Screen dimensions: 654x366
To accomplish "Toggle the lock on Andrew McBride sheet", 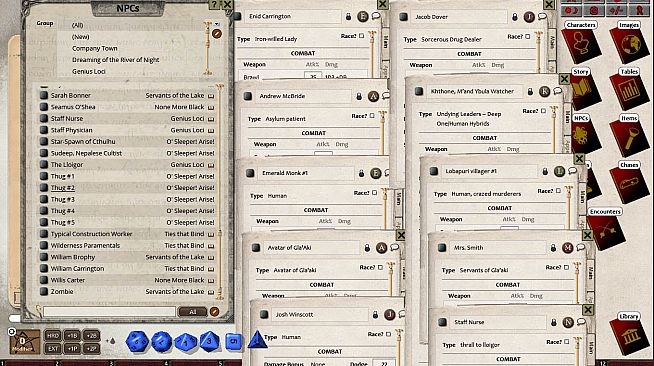I will coord(359,96).
